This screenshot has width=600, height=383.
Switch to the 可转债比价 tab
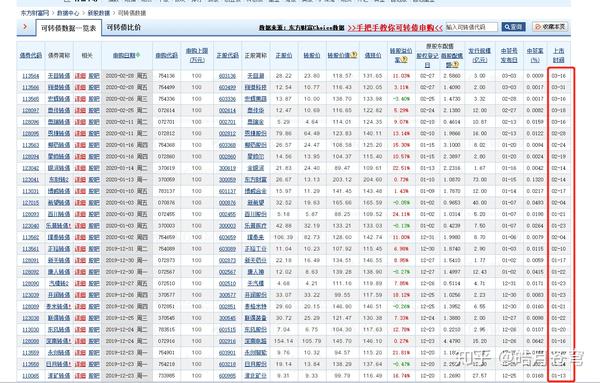124,28
